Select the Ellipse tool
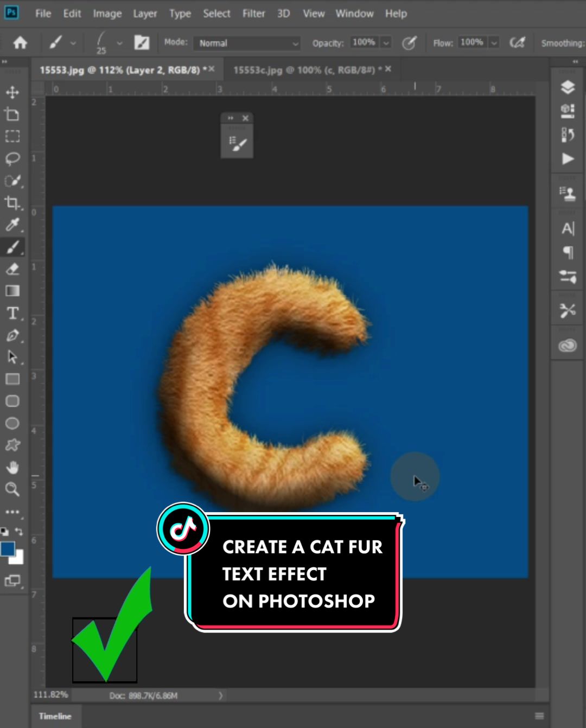The width and height of the screenshot is (586, 728). 12,423
